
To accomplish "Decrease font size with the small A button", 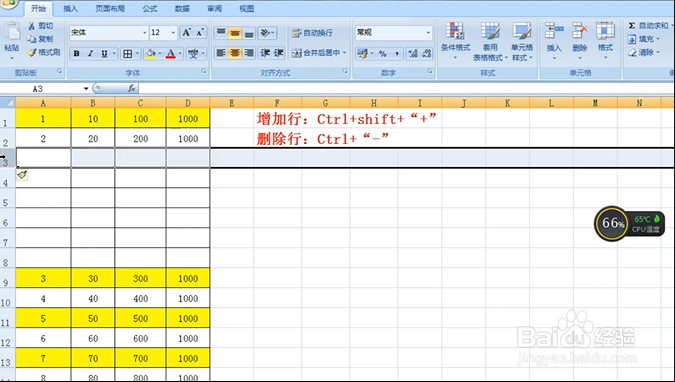I will tap(200, 33).
